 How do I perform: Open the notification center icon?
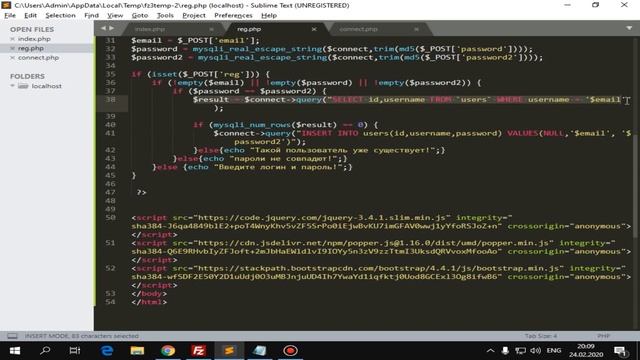tap(620, 351)
